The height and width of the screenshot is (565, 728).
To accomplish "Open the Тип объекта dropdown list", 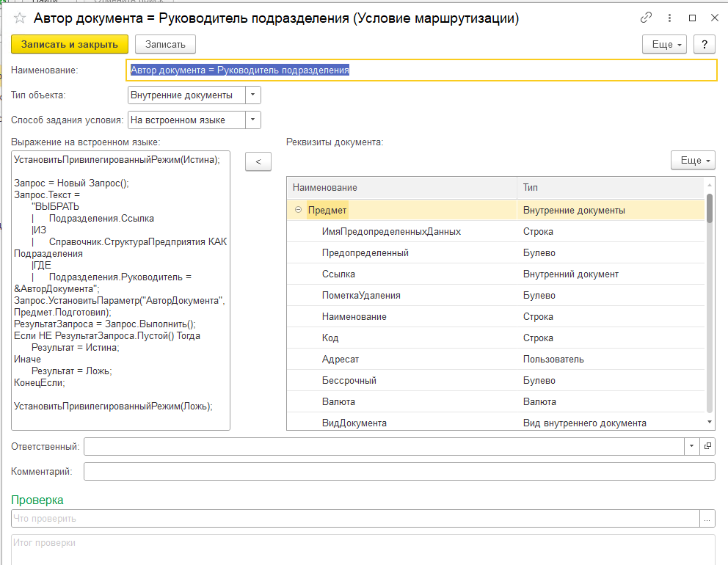I will pos(252,95).
